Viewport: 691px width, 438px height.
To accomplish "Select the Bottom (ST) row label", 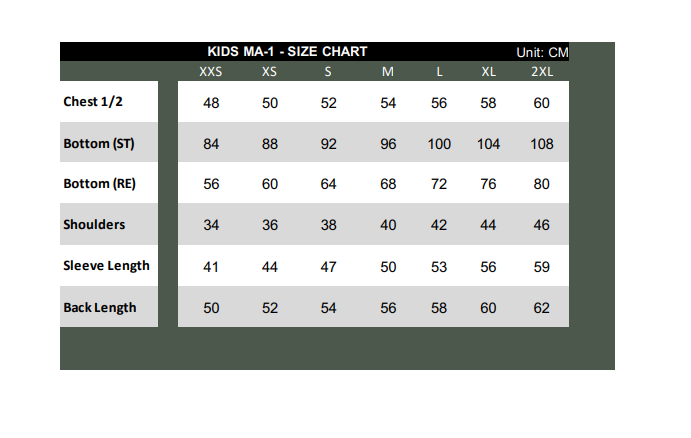I will (98, 143).
